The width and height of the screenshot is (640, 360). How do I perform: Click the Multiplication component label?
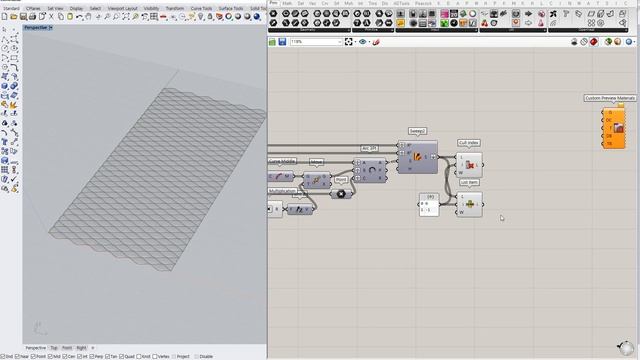282,191
